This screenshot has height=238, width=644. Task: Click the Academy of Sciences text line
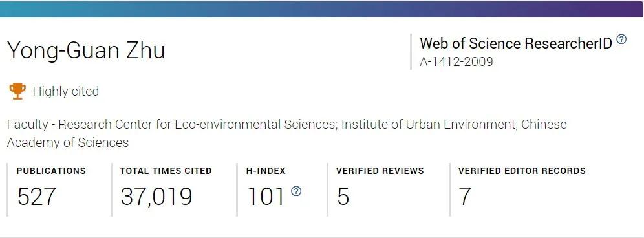click(68, 143)
